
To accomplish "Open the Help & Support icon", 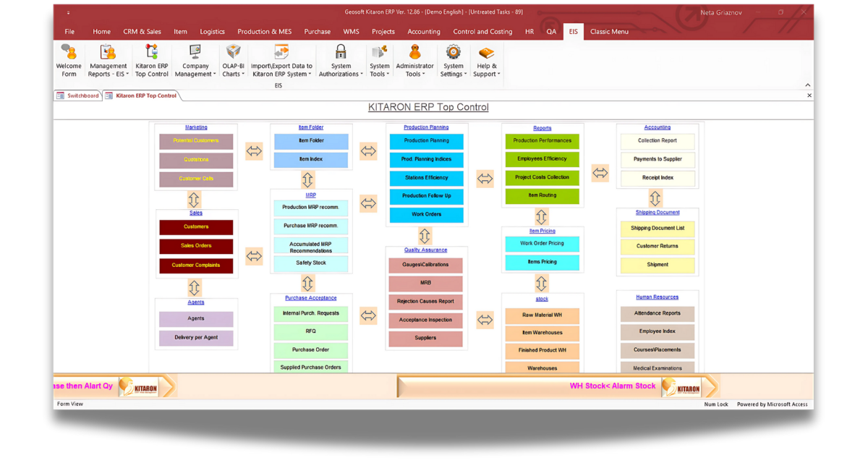I will 487,53.
